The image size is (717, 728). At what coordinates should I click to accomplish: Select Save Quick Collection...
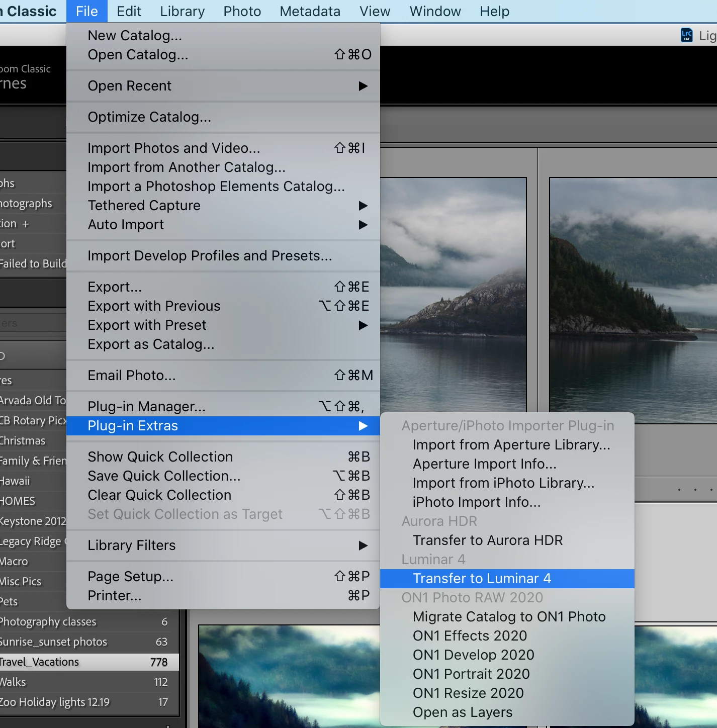pos(223,476)
